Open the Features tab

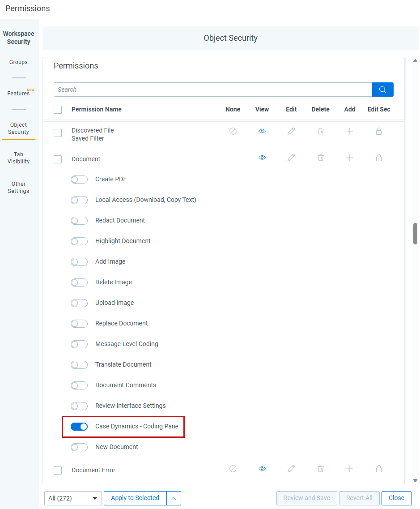(x=18, y=94)
